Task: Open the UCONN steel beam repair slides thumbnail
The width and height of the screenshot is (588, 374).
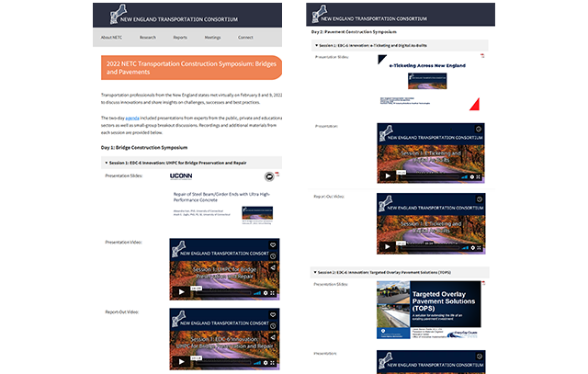Action: [x=221, y=198]
